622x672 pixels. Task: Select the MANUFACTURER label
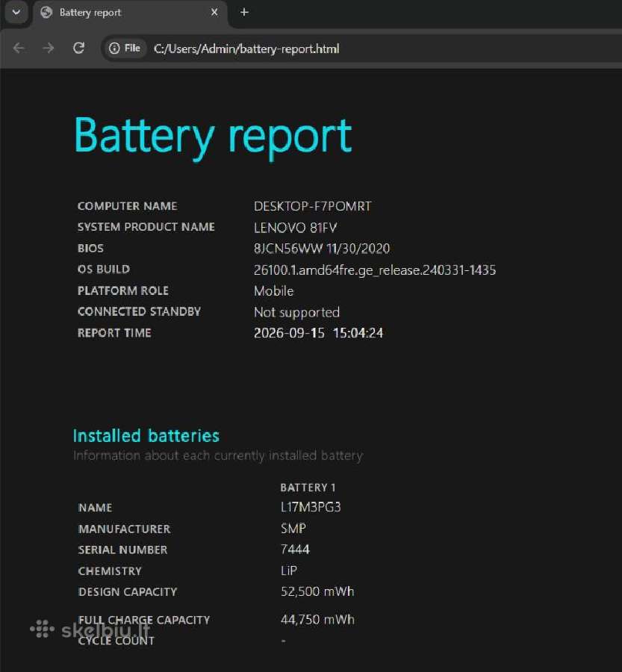124,529
